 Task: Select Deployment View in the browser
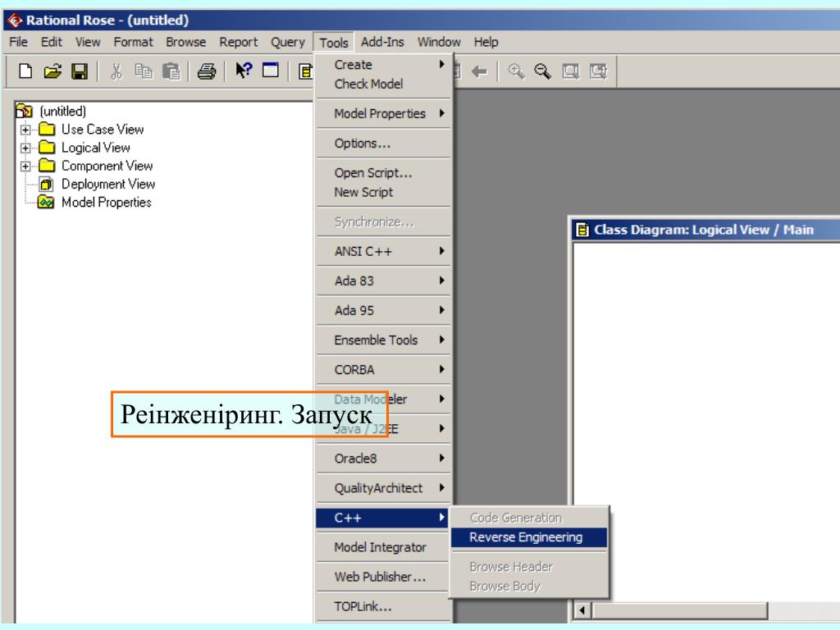click(108, 185)
